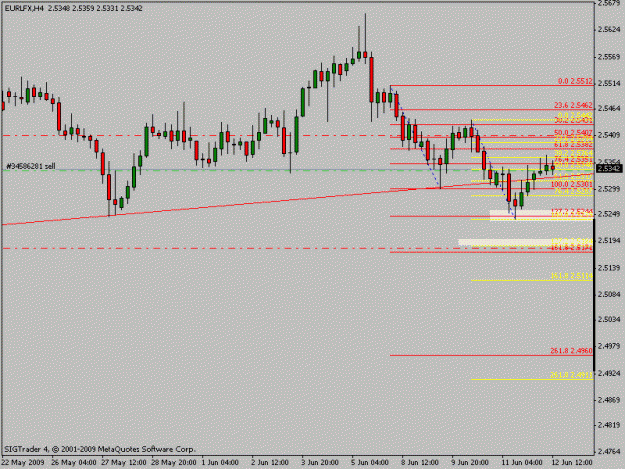The image size is (625, 469).
Task: Click price axis value 2.5084
Action: click(x=609, y=294)
